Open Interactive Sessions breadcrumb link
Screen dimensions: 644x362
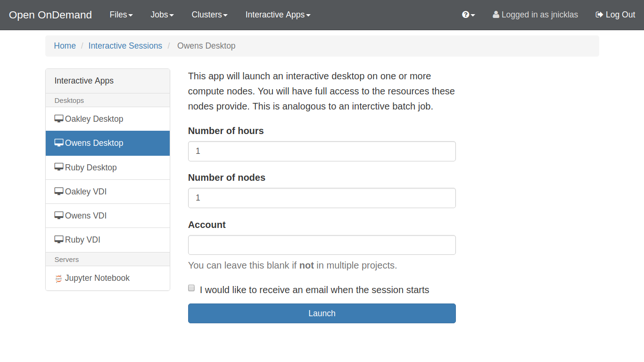tap(125, 46)
